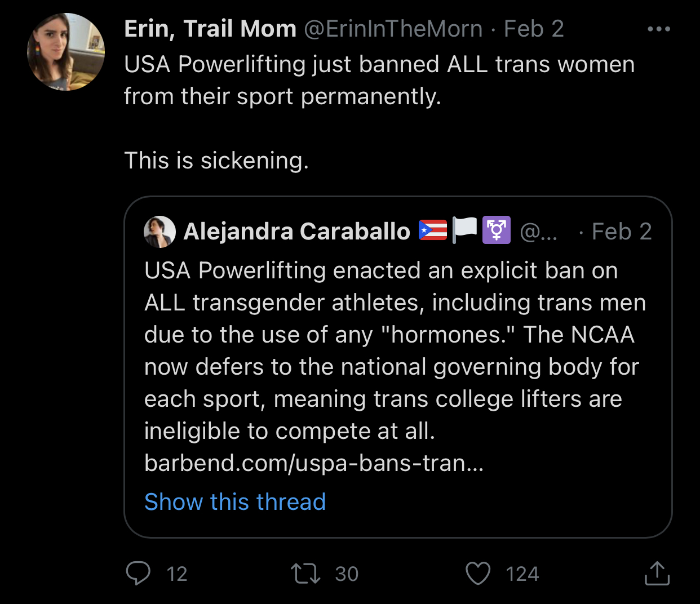The height and width of the screenshot is (604, 700).
Task: Click the like count of 124
Action: pos(522,574)
